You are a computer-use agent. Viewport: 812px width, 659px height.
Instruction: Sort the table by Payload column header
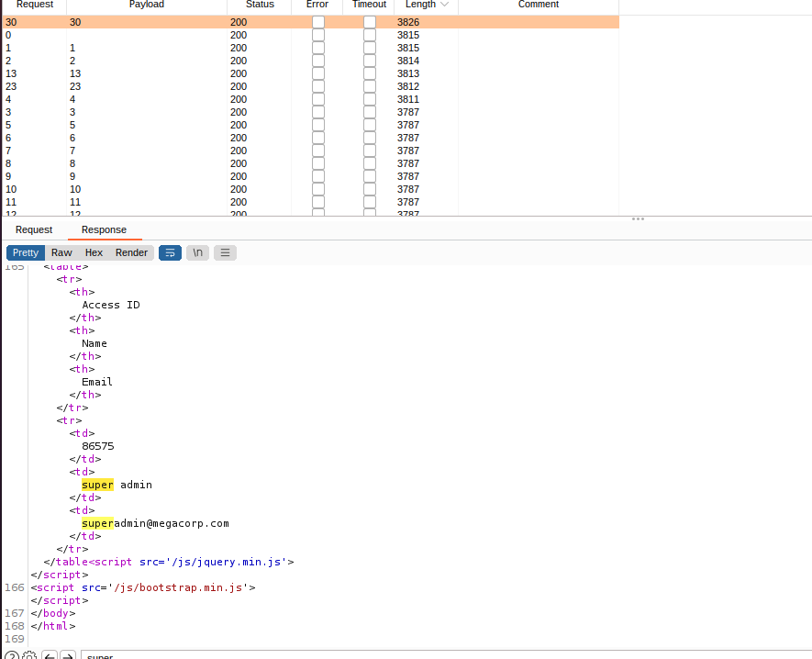(x=147, y=5)
